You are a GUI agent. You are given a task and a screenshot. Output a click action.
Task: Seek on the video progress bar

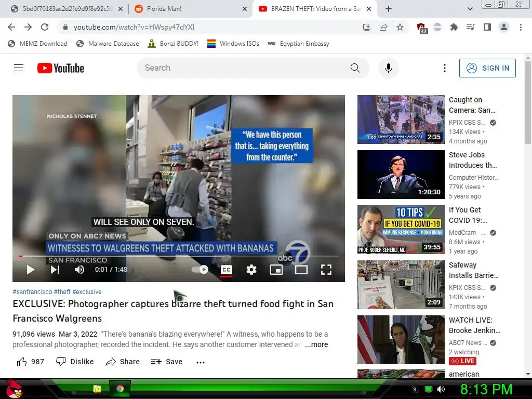179,256
